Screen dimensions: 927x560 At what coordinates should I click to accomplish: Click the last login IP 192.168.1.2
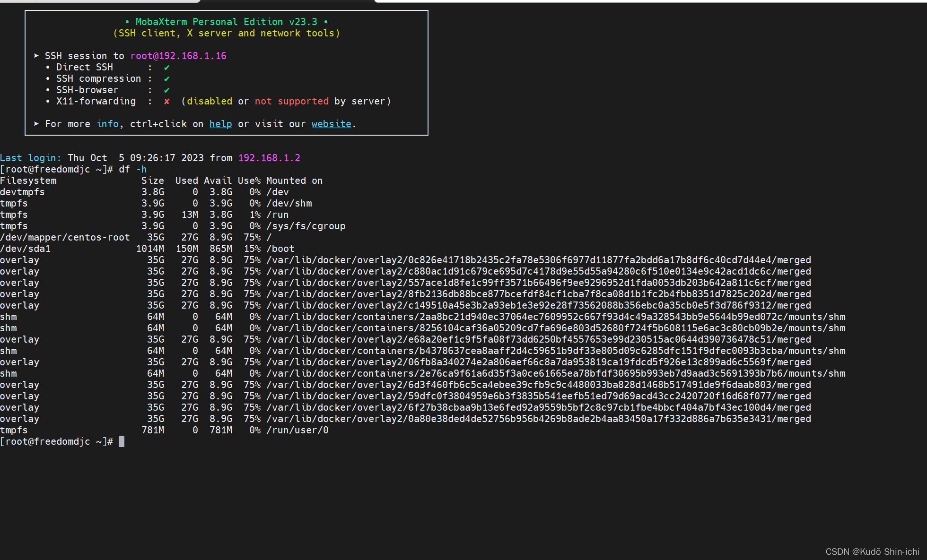click(x=269, y=158)
